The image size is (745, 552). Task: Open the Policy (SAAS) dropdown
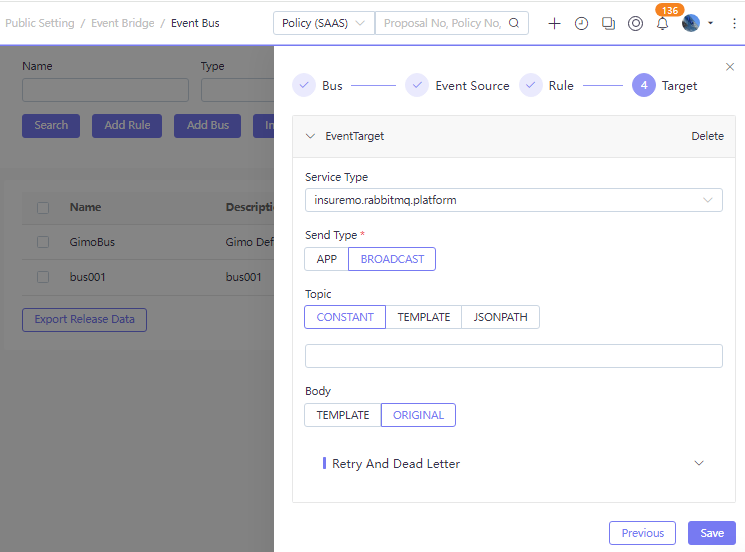(x=323, y=23)
